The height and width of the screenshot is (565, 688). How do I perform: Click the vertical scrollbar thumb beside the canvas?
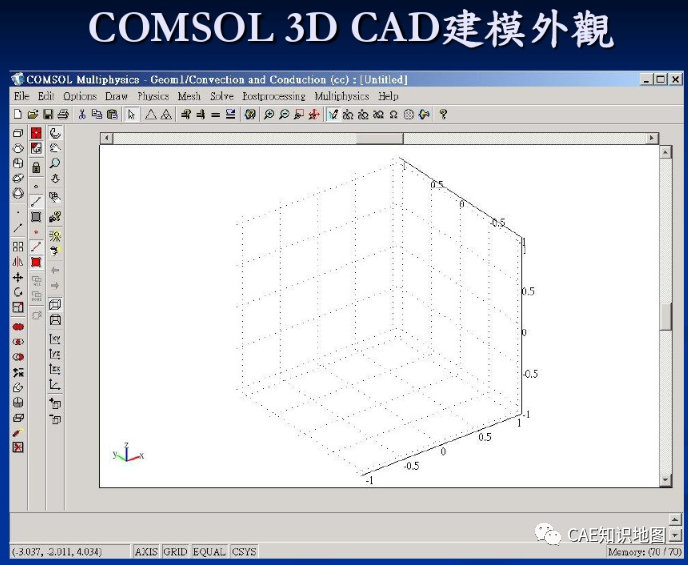(666, 317)
